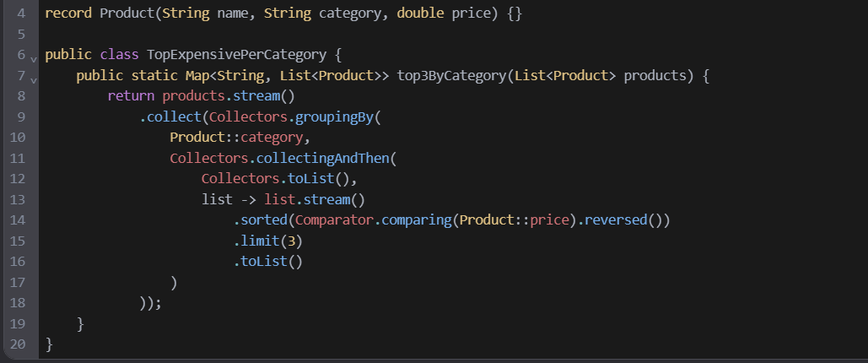Click '.toList()' on line 16
The width and height of the screenshot is (868, 363).
[x=268, y=261]
